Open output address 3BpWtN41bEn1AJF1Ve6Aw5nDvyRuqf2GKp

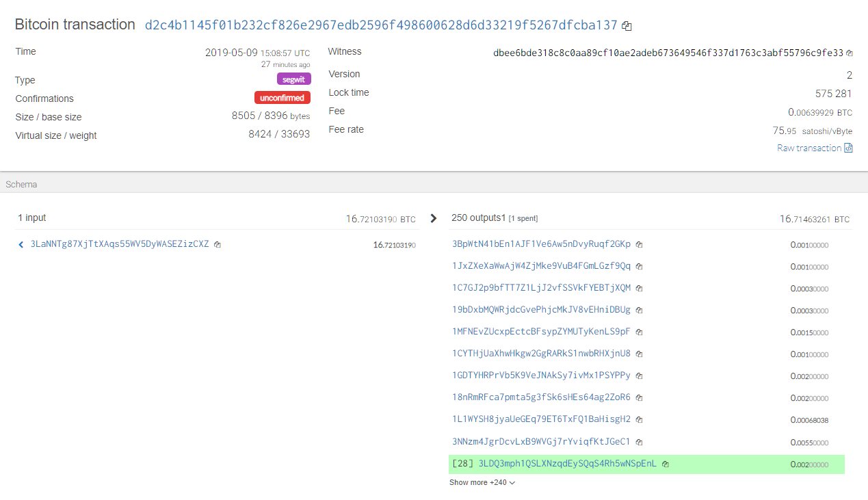(541, 244)
